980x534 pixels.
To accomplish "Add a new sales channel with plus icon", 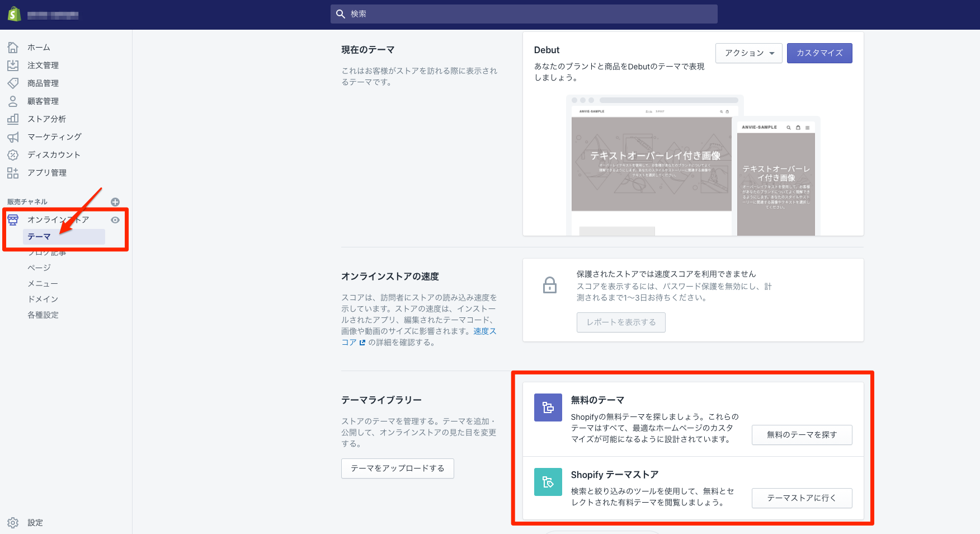I will 115,202.
